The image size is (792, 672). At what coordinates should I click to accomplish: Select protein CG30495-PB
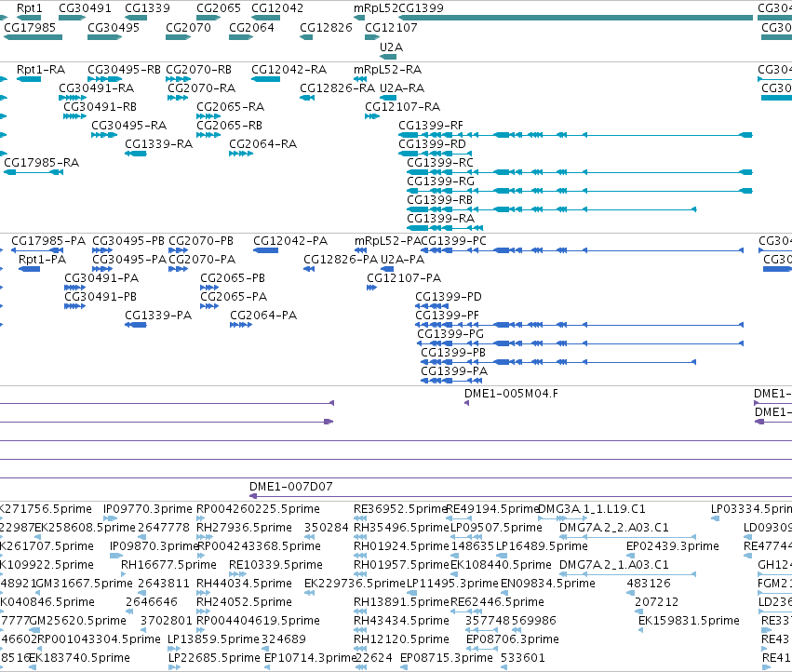click(128, 240)
